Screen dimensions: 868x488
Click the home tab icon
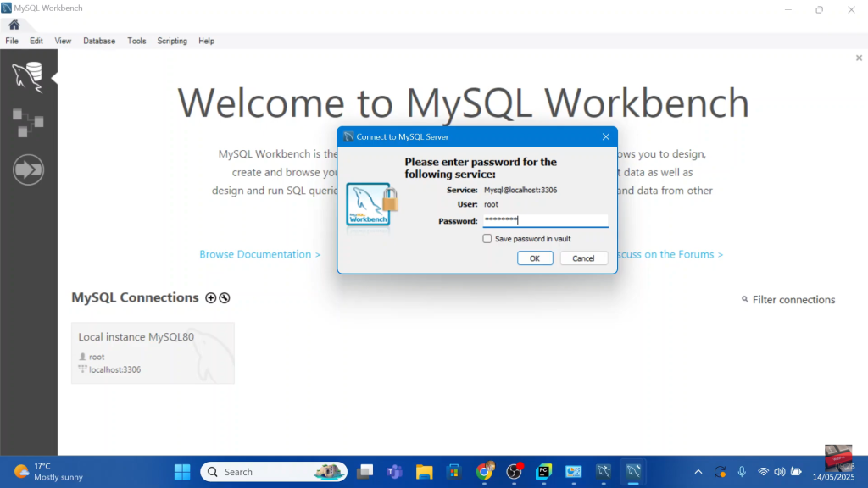coord(14,25)
